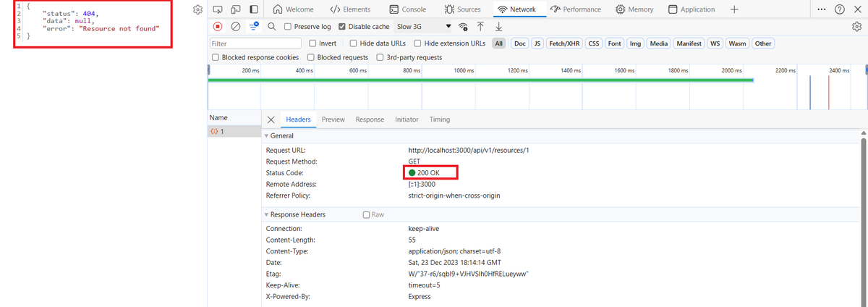Filter requests by Media type
This screenshot has height=307, width=868.
tap(659, 43)
